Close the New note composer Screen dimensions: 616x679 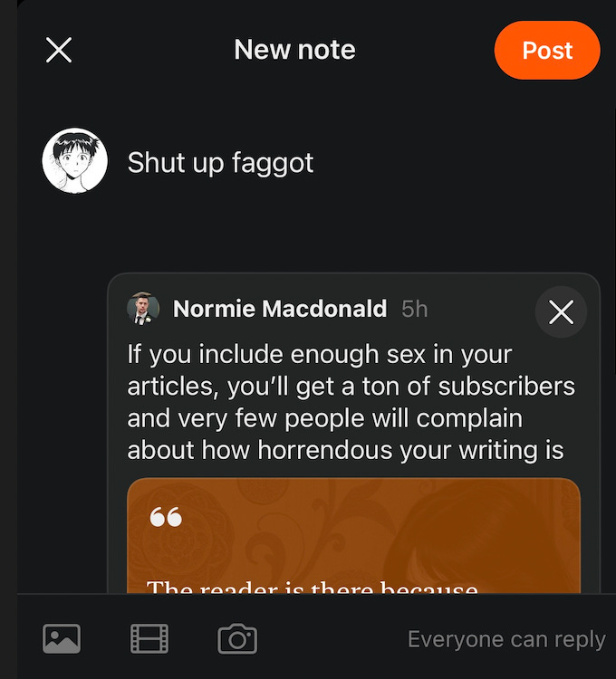coord(59,50)
